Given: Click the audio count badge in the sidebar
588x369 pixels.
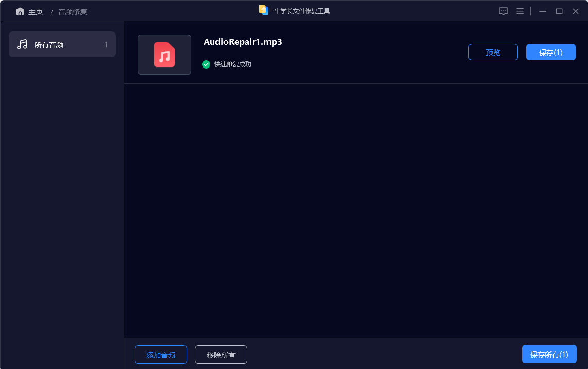Looking at the screenshot, I should (x=106, y=45).
